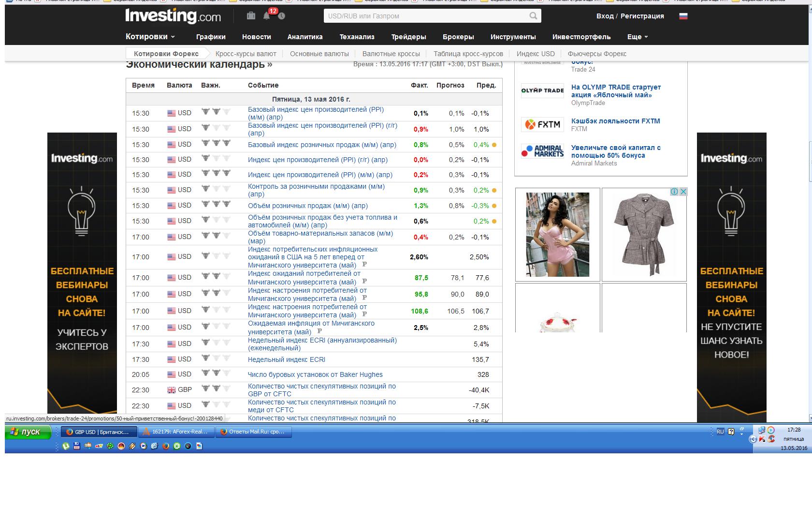812x508 pixels.
Task: Click the Windows пуск start button
Action: tap(28, 432)
